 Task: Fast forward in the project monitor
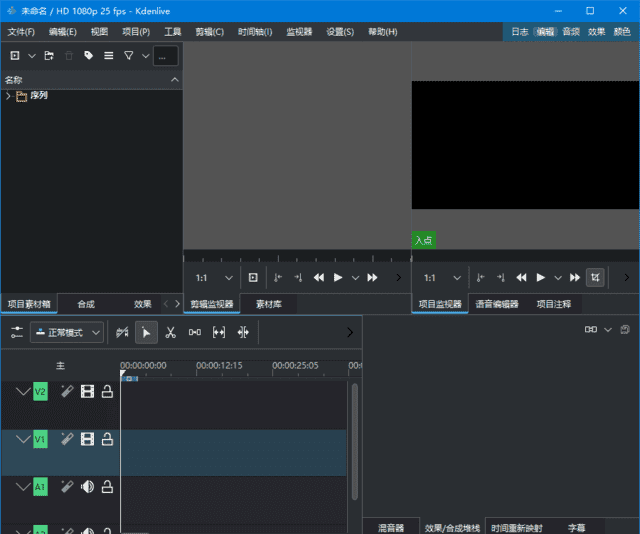575,278
